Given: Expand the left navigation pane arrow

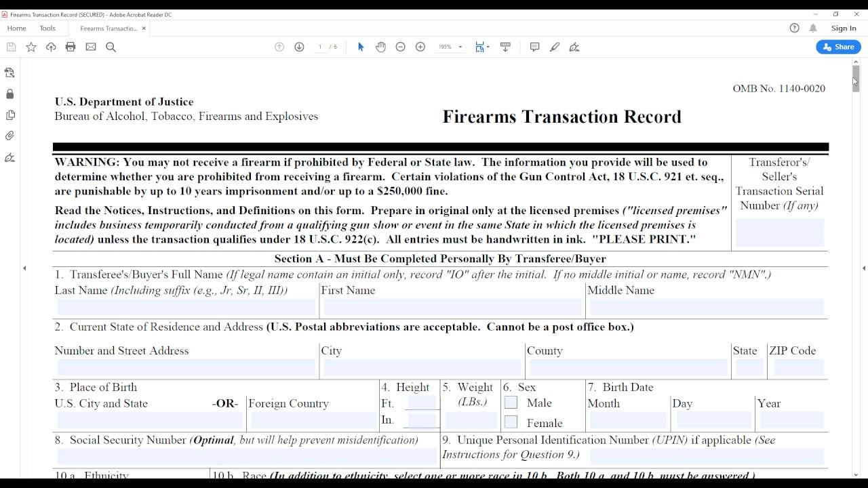Looking at the screenshot, I should click(x=24, y=268).
